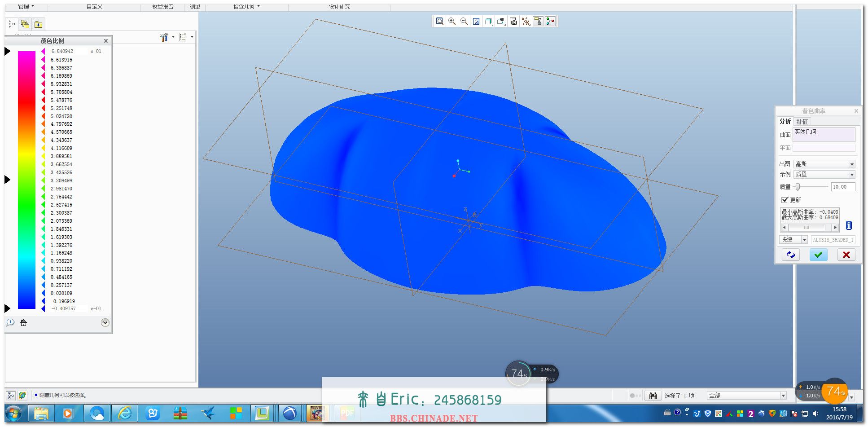
Task: Click the 质量 slider handle
Action: click(798, 187)
